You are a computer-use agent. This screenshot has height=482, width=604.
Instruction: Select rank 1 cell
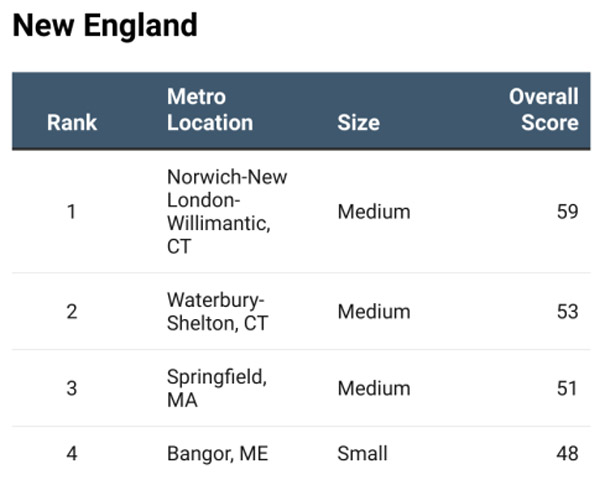coord(71,211)
